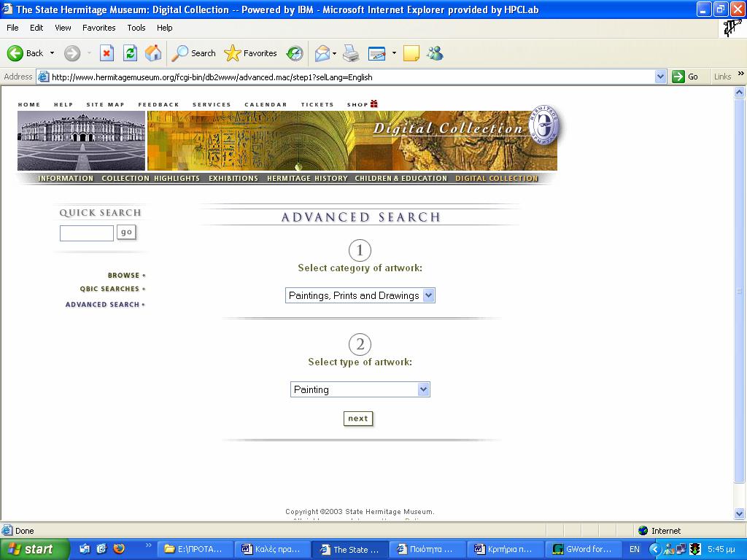Viewport: 747px width, 560px height.
Task: Open the View menu
Action: (x=63, y=28)
